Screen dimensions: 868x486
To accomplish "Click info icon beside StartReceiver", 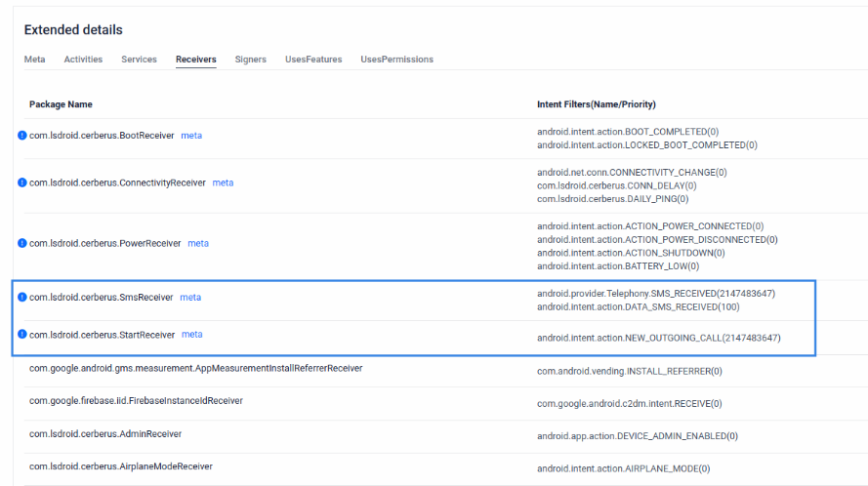I will click(22, 335).
